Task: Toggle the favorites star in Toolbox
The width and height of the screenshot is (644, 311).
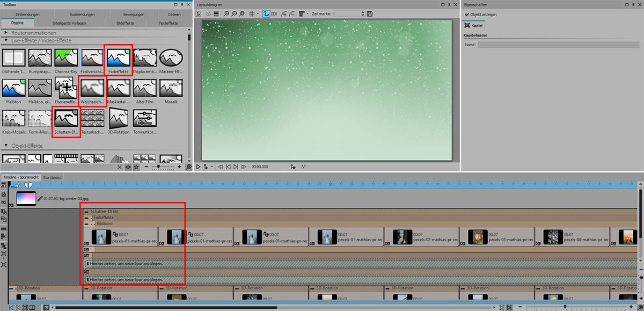Action: (136, 168)
